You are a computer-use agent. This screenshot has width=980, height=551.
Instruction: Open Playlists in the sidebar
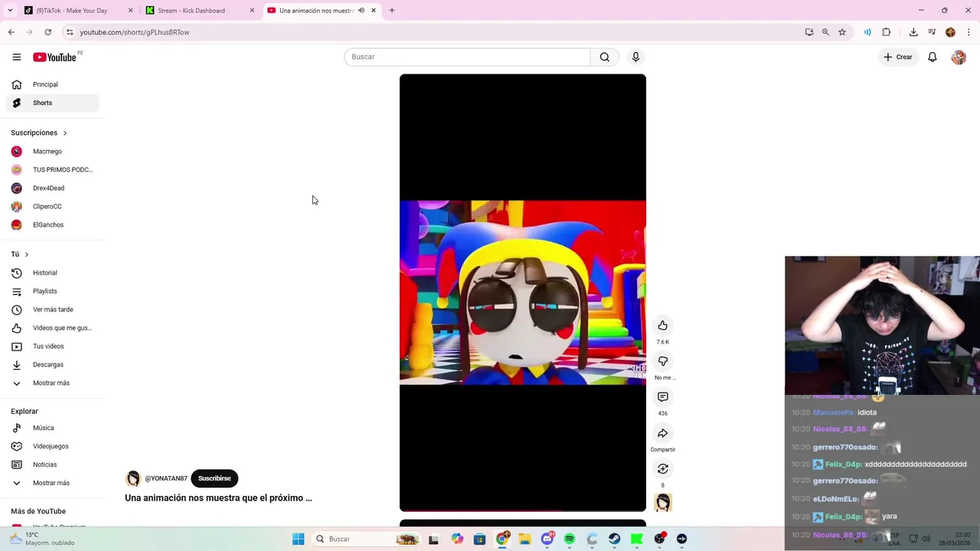point(52,291)
